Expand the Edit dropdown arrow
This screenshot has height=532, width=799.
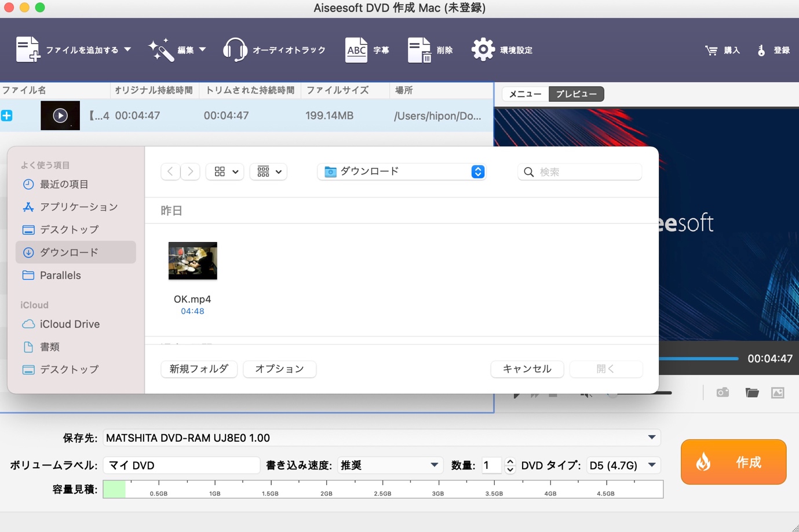pos(202,50)
